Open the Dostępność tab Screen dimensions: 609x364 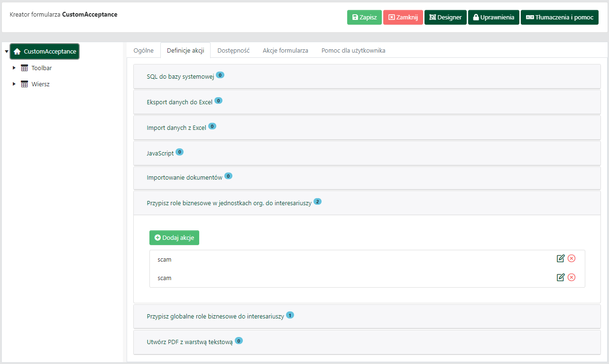(233, 51)
